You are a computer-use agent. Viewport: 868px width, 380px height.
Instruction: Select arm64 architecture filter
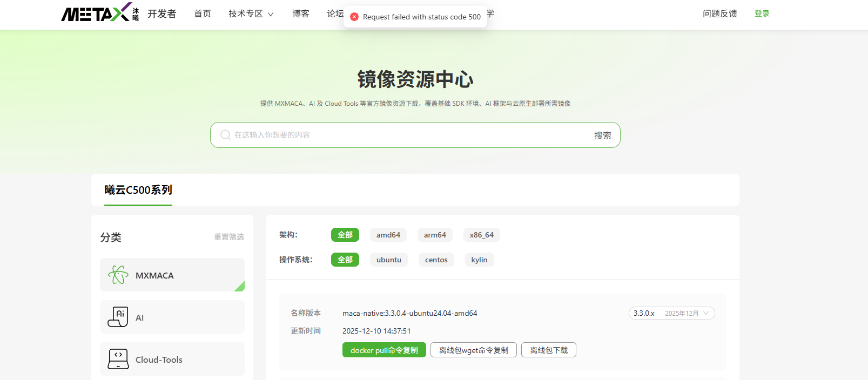pos(435,235)
